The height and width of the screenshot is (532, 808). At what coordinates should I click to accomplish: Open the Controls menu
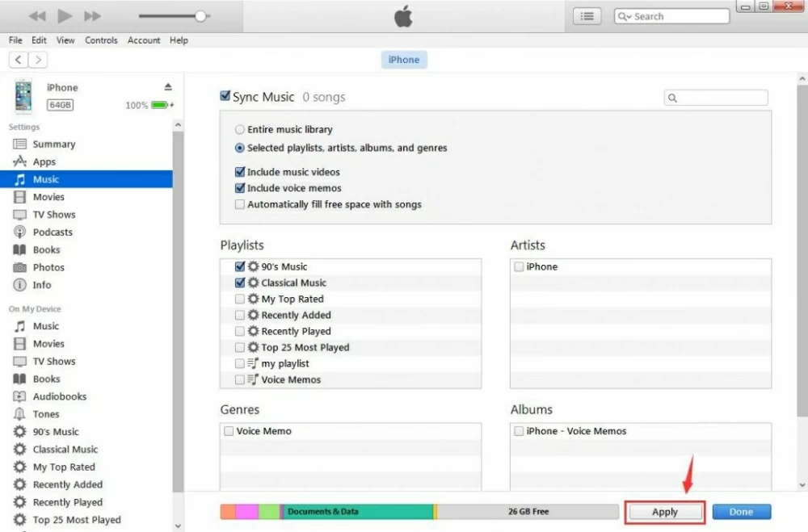tap(101, 40)
